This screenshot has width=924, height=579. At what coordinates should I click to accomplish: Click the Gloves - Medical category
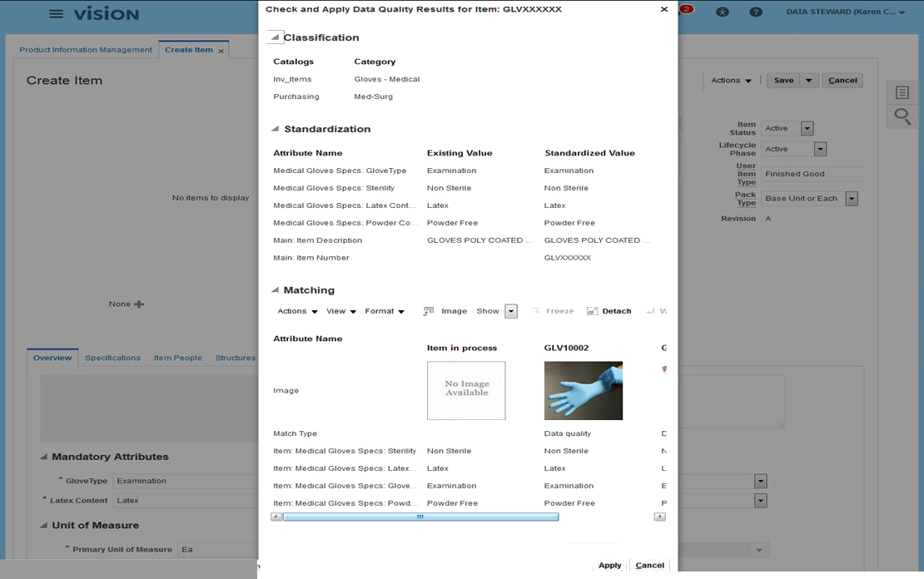386,79
